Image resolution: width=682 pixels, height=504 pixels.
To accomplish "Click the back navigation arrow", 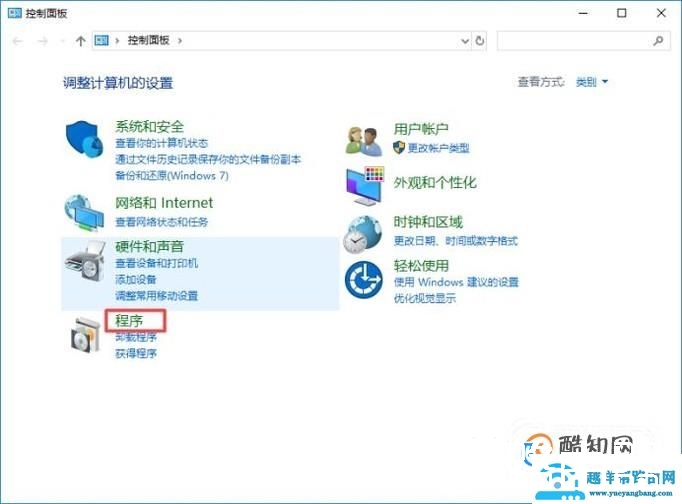I will pyautogui.click(x=17, y=41).
